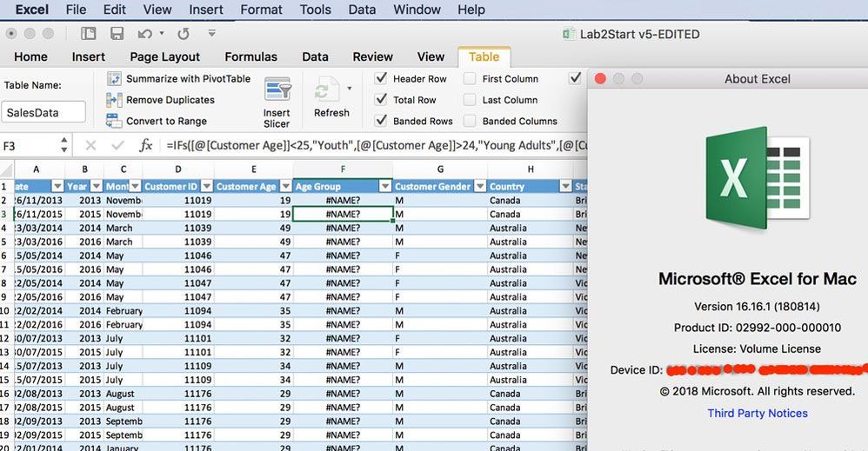Edit the Table Name field SalesData

43,112
